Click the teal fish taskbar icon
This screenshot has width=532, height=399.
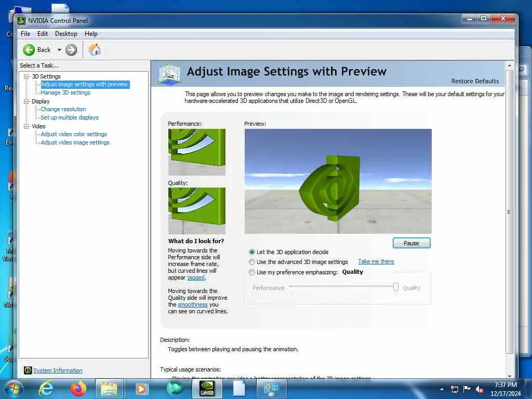click(175, 389)
